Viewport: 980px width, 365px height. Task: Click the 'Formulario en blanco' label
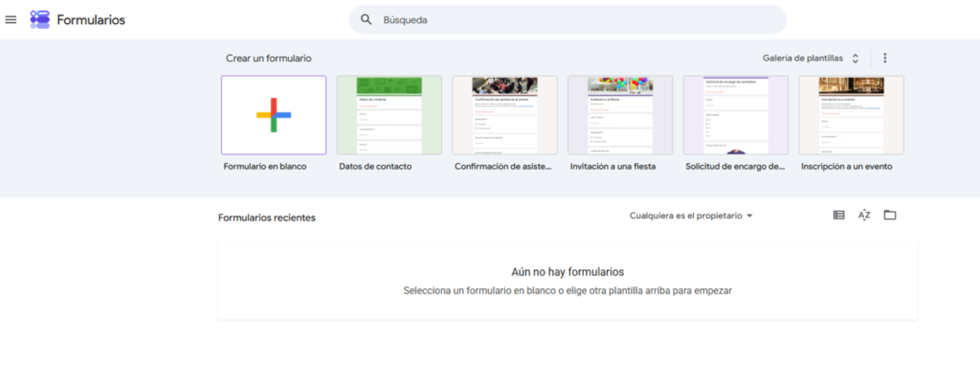pos(265,166)
